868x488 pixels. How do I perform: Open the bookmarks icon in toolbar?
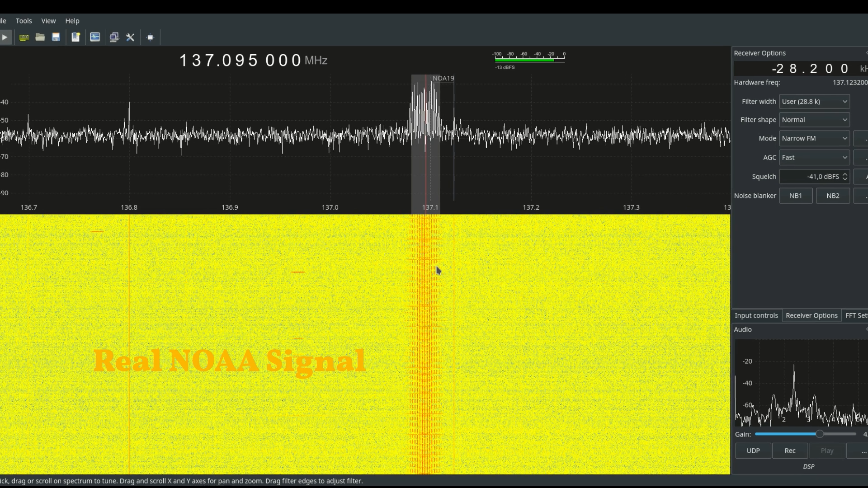(75, 38)
